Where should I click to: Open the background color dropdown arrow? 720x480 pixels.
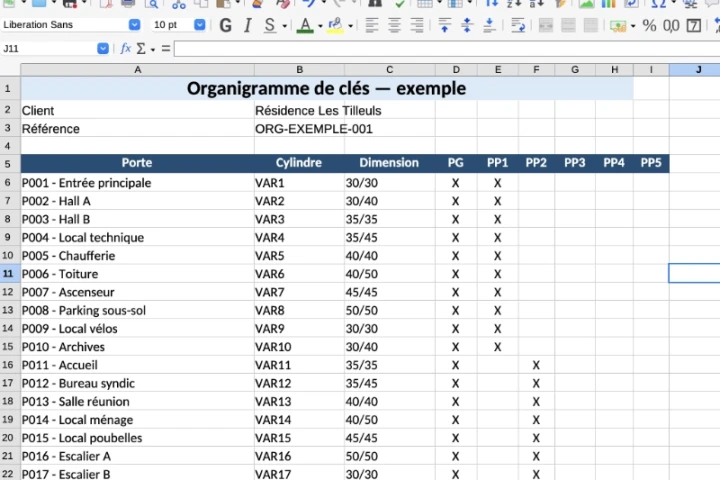coord(350,26)
